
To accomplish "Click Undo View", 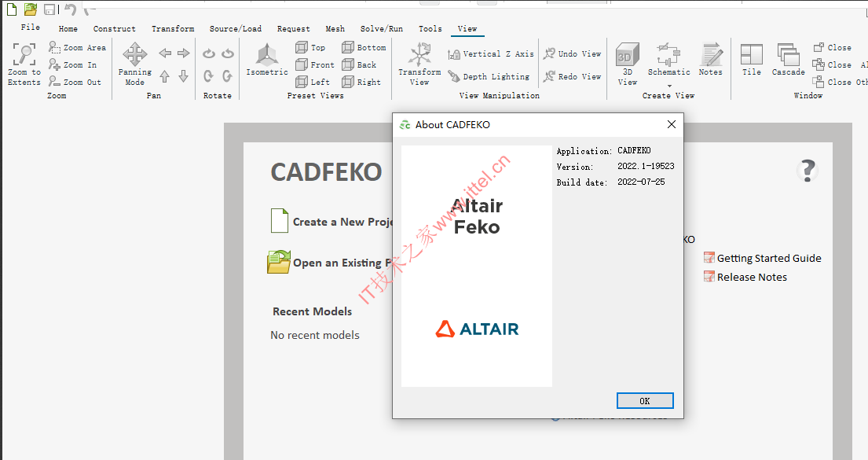I will [x=573, y=53].
